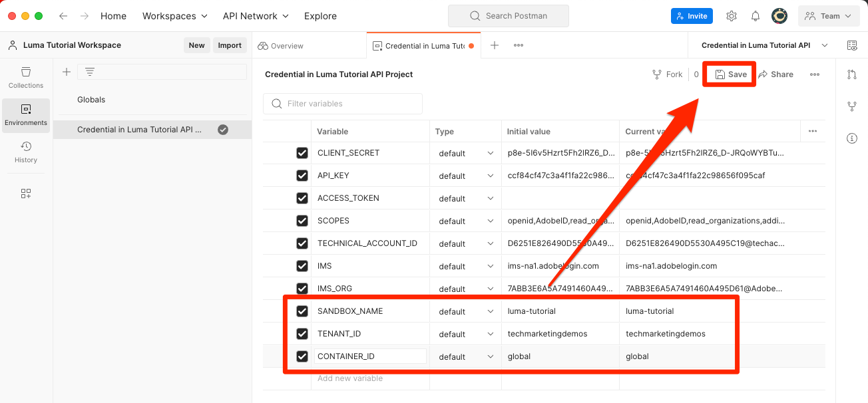
Task: Click the active environment checkmark icon
Action: click(224, 130)
